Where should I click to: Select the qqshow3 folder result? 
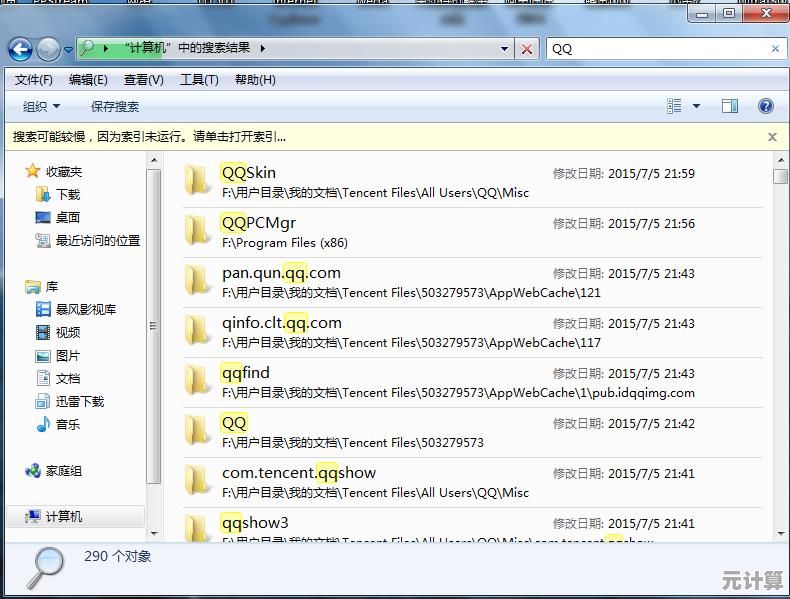pyautogui.click(x=473, y=525)
